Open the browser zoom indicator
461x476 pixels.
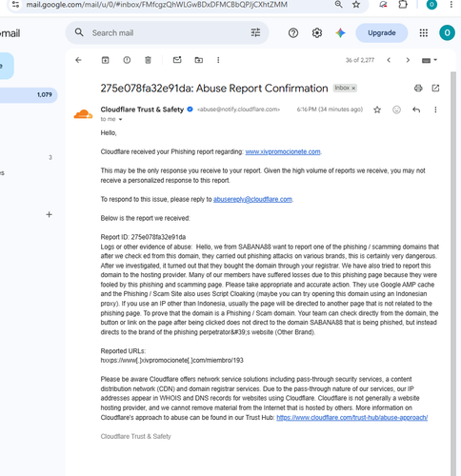338,5
